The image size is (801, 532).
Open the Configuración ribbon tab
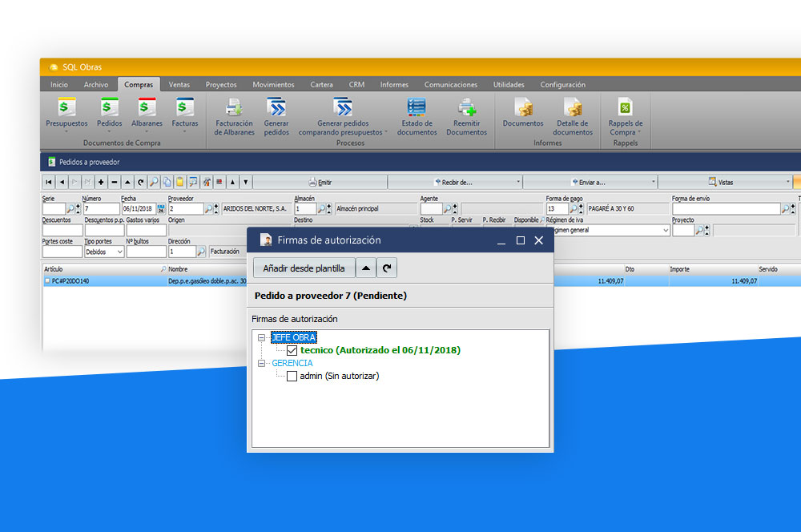coord(562,85)
